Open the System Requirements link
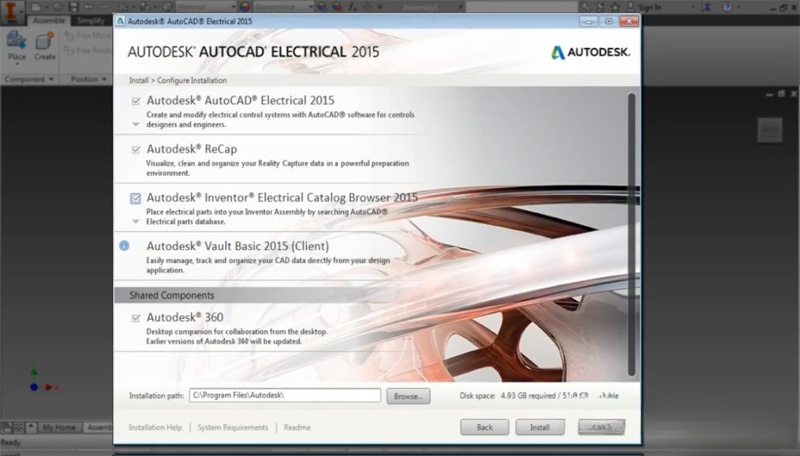This screenshot has height=456, width=800. click(233, 427)
